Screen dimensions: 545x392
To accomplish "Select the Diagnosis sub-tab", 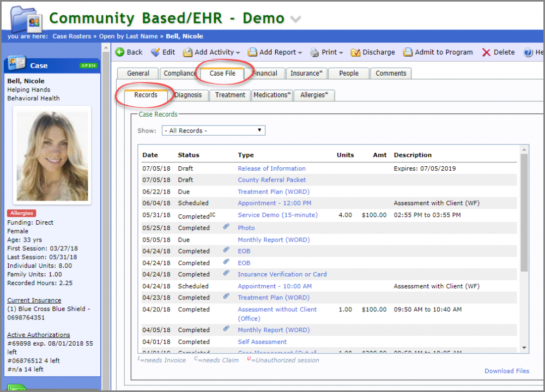I will pos(188,95).
